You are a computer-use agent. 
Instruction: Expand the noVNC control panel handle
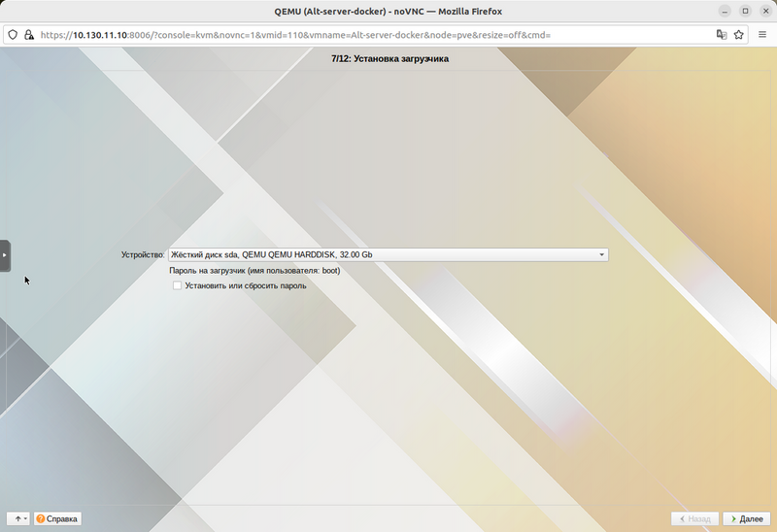coord(5,255)
